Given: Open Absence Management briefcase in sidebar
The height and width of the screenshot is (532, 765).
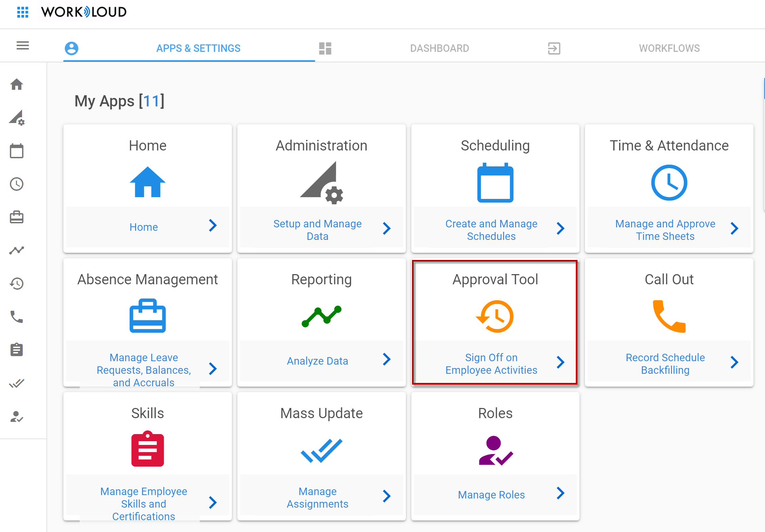Looking at the screenshot, I should click(17, 217).
